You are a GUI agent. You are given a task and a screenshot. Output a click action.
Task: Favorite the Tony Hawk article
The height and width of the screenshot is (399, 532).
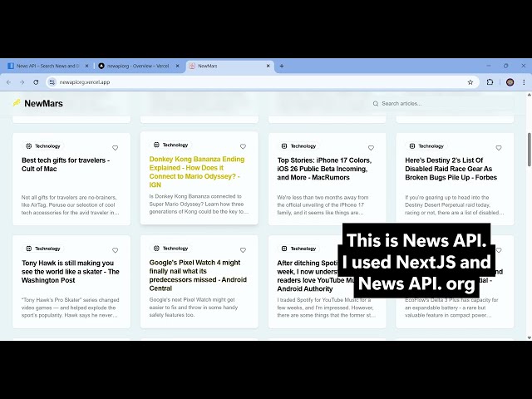pos(115,250)
